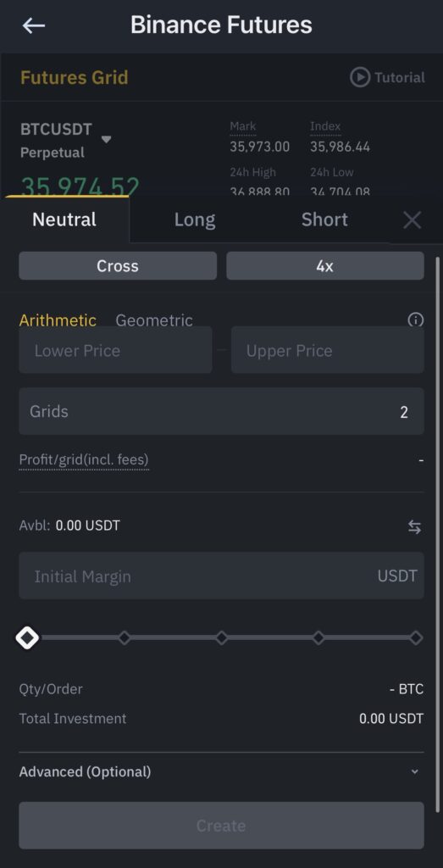Click the grid info icon
This screenshot has width=443, height=868.
pos(415,320)
